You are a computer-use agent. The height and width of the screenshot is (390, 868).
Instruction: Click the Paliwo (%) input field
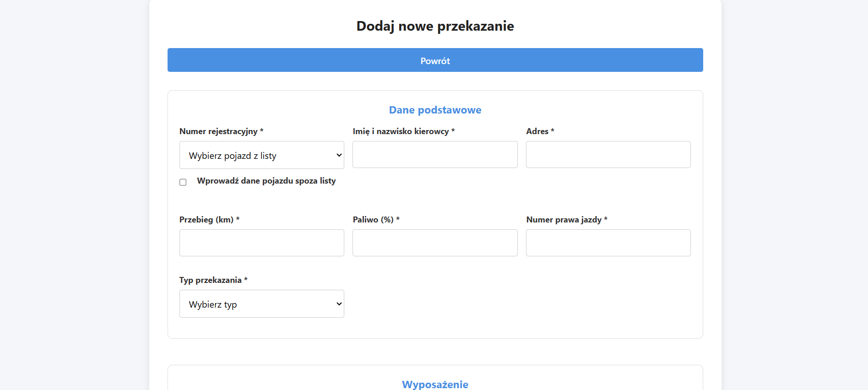point(434,243)
